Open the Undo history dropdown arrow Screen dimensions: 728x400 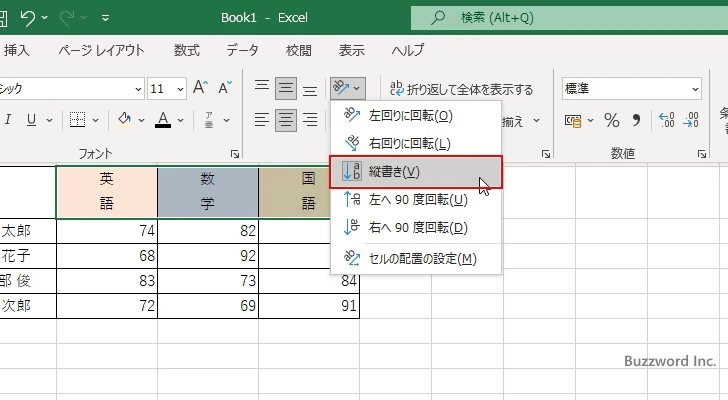click(x=45, y=18)
